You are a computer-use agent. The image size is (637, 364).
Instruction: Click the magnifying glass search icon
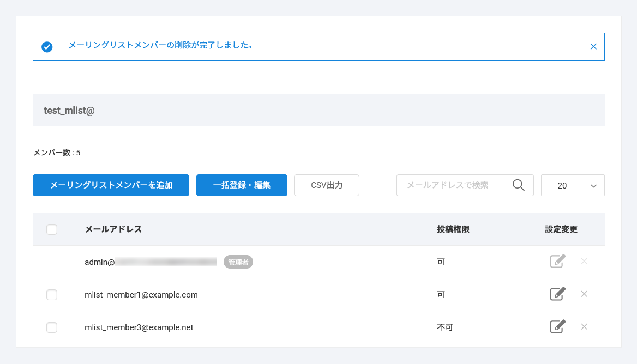[x=519, y=185]
